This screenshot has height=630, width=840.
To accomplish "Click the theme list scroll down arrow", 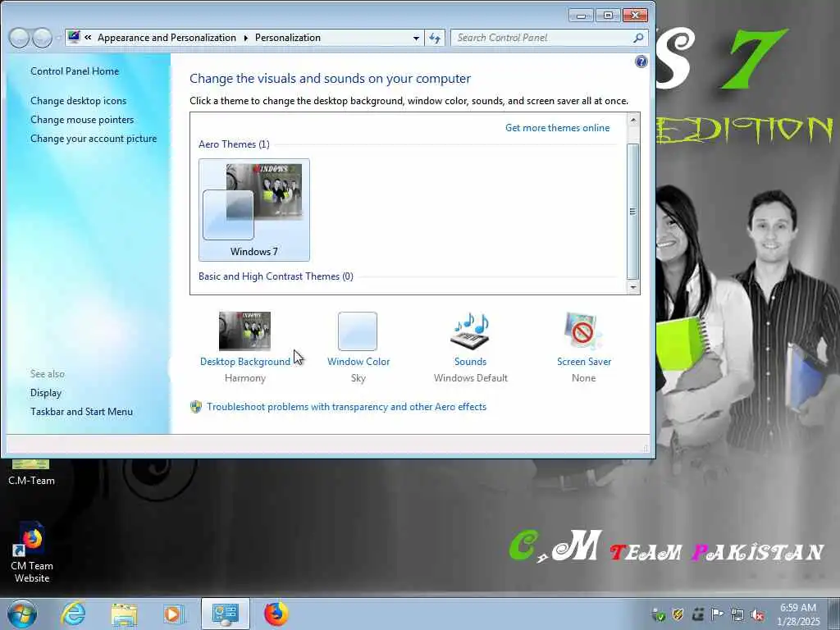I will tap(632, 287).
